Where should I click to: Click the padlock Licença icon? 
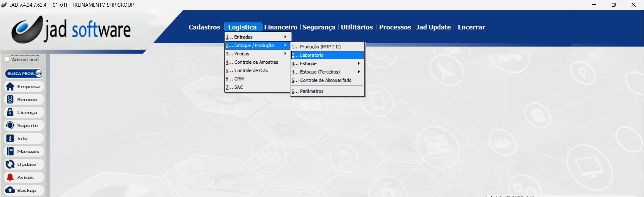tap(10, 112)
